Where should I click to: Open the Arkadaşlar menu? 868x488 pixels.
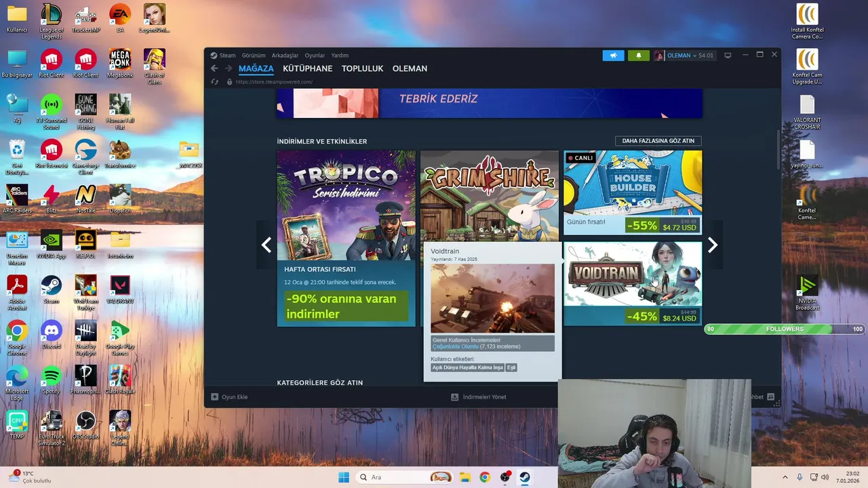285,56
